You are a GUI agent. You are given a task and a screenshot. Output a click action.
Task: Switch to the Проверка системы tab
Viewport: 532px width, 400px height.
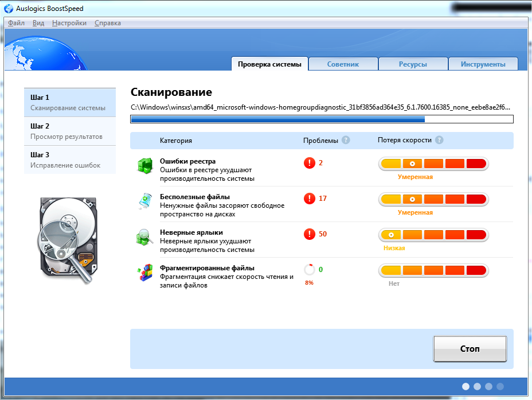click(270, 64)
